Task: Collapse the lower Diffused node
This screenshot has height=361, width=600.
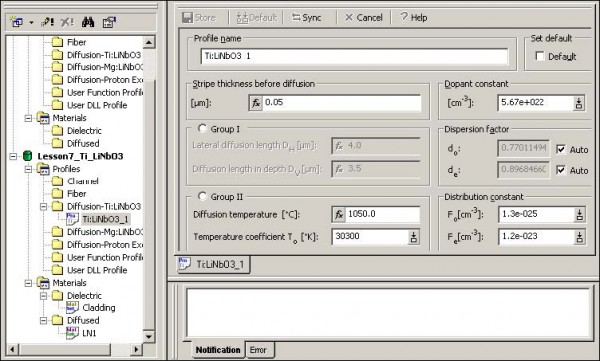Action: coord(43,320)
